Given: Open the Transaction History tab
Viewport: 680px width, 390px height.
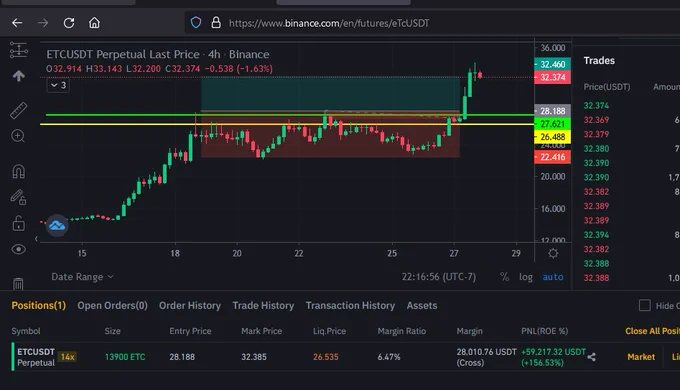Looking at the screenshot, I should [350, 305].
